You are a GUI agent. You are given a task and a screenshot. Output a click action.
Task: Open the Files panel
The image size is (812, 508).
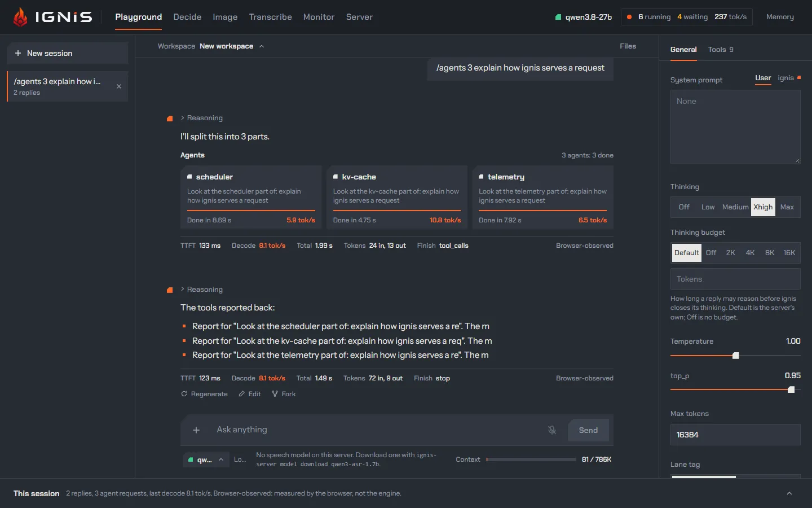click(628, 46)
